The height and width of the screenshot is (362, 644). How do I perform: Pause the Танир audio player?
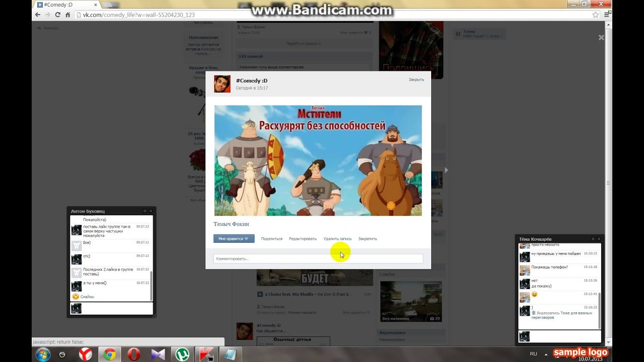point(458,34)
